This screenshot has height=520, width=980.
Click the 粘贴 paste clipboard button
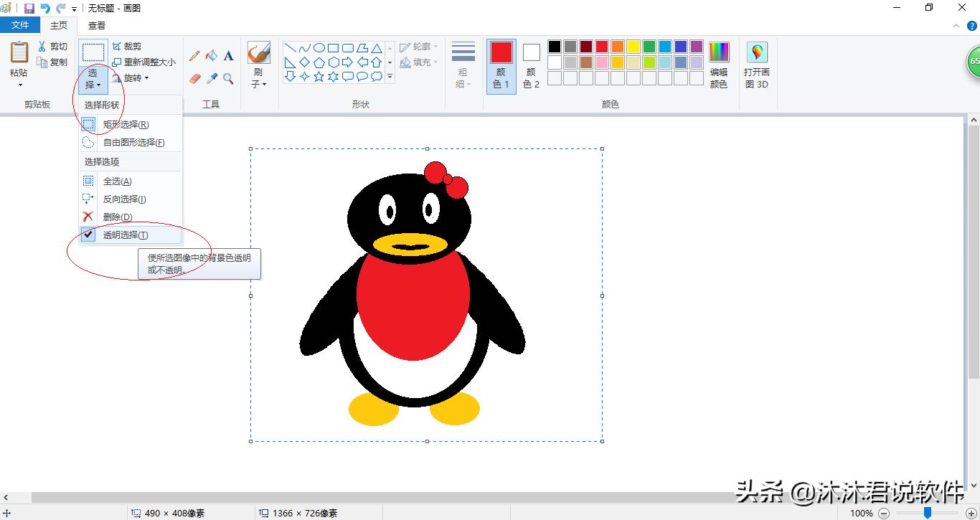(19, 52)
